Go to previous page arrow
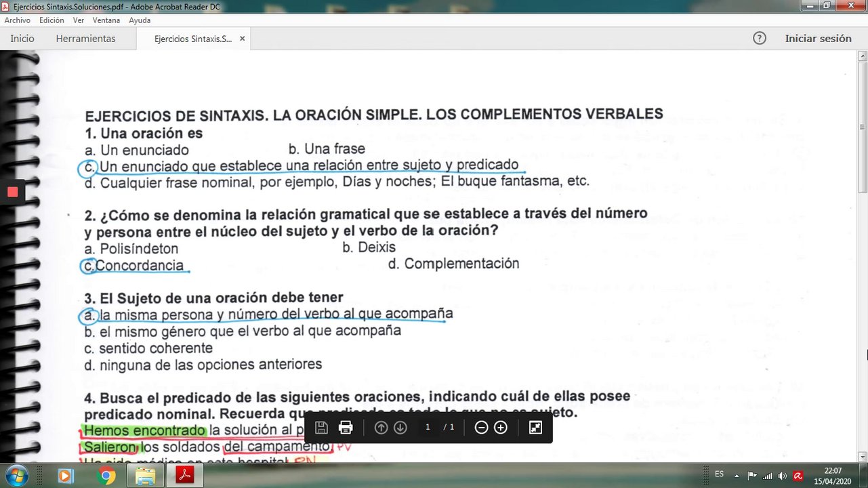This screenshot has width=868, height=488. click(381, 428)
